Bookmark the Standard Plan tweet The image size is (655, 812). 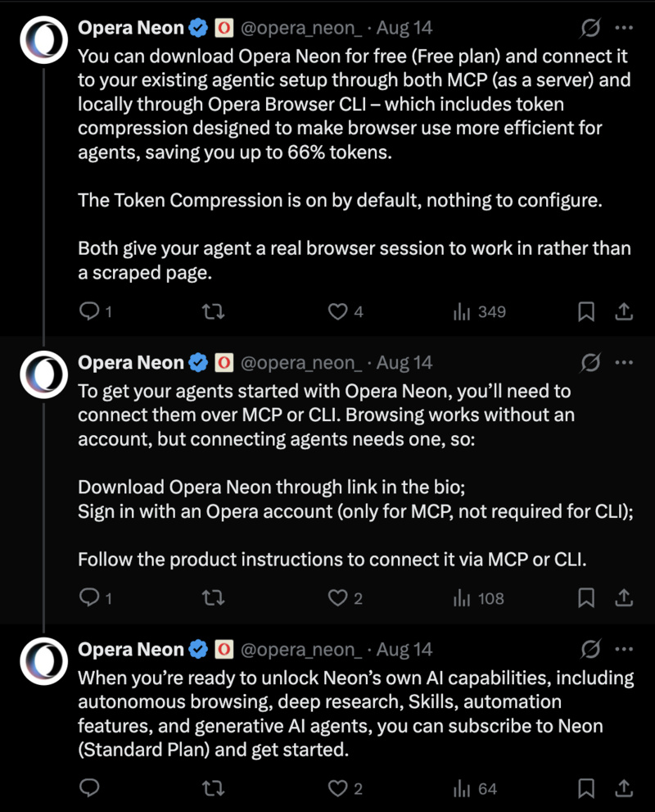pos(585,788)
